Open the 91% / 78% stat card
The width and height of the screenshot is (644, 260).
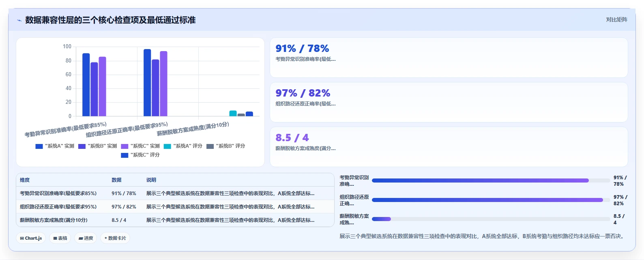(449, 58)
